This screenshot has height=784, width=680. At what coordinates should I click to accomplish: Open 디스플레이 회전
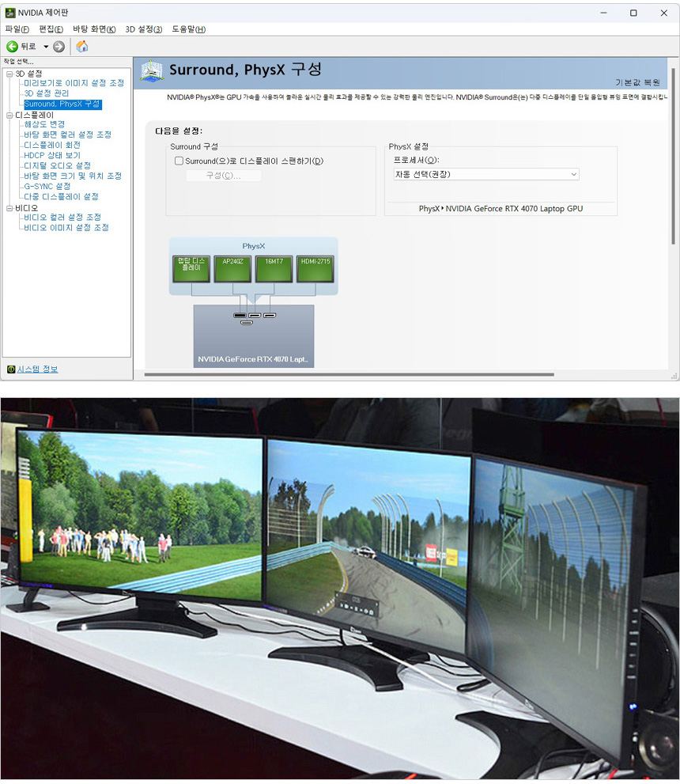coord(52,145)
